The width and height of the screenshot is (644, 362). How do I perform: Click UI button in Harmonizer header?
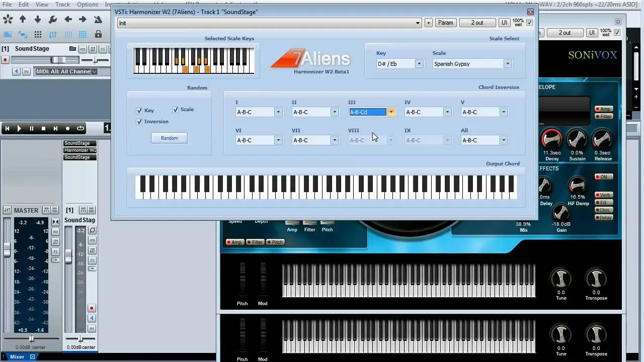click(x=504, y=23)
